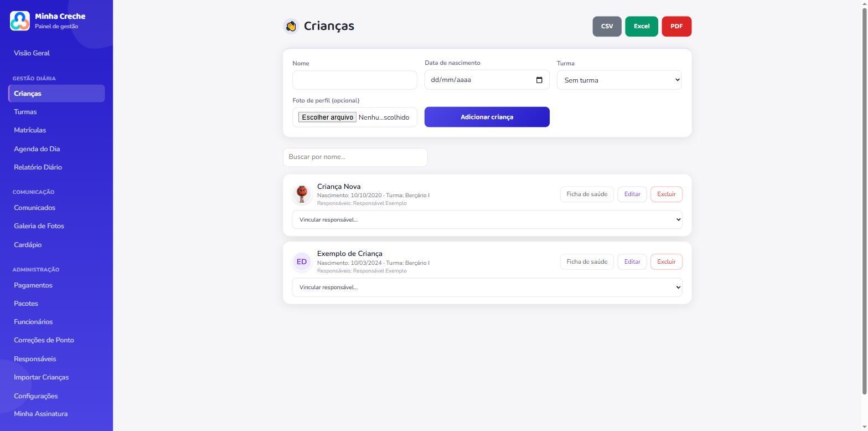Open Pacotes in the sidebar
Image resolution: width=868 pixels, height=431 pixels.
click(26, 304)
